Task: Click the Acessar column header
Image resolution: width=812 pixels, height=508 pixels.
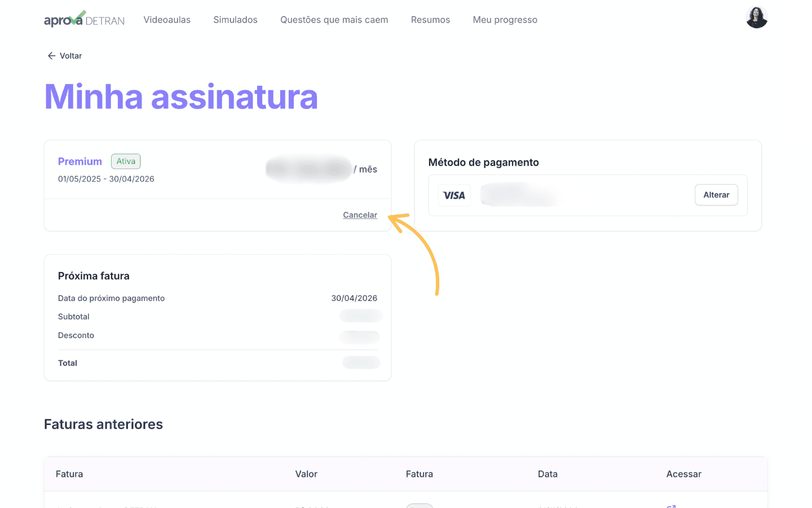Action: 683,474
